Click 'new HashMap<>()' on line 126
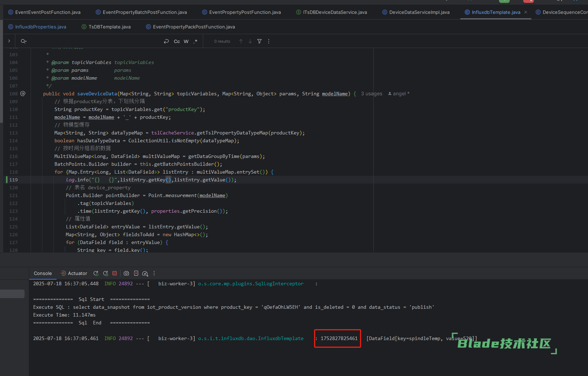Viewport: 588px width, 376px height. coord(184,234)
